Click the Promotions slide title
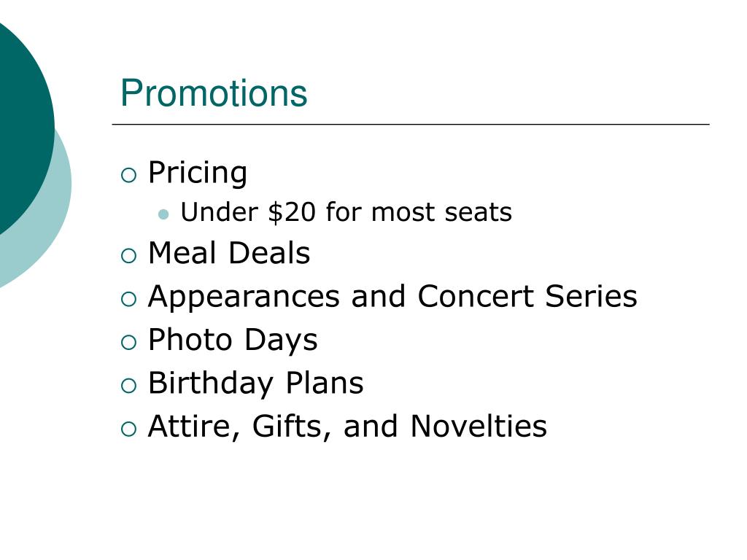Viewport: 747px width, 560px height. click(x=214, y=93)
